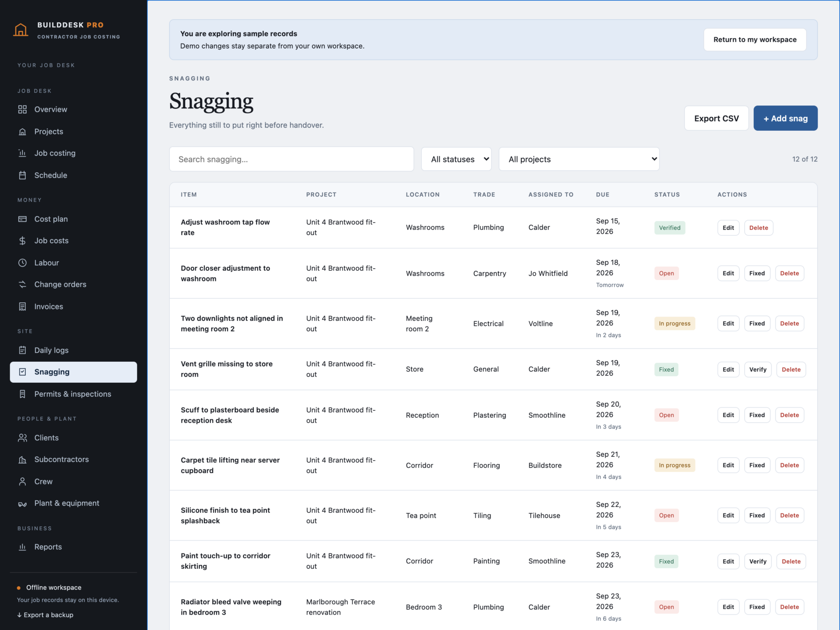Image resolution: width=840 pixels, height=630 pixels.
Task: Delete the Adjust washroom tap flow snag
Action: pos(759,228)
